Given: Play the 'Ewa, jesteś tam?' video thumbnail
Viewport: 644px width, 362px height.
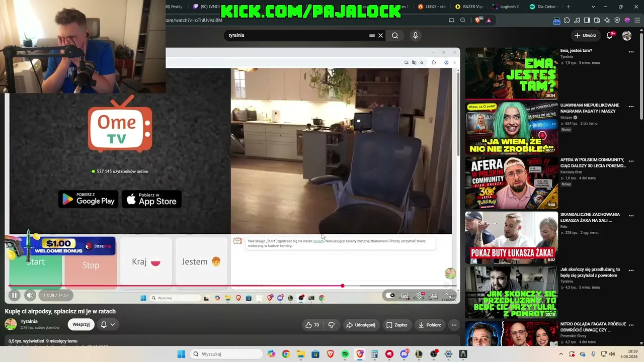Looking at the screenshot, I should [511, 73].
